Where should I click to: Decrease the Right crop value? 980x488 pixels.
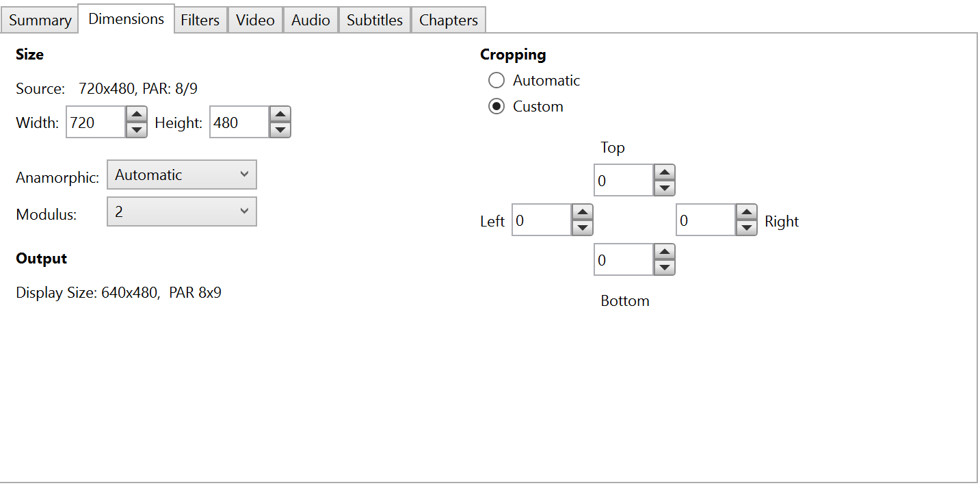click(x=747, y=228)
